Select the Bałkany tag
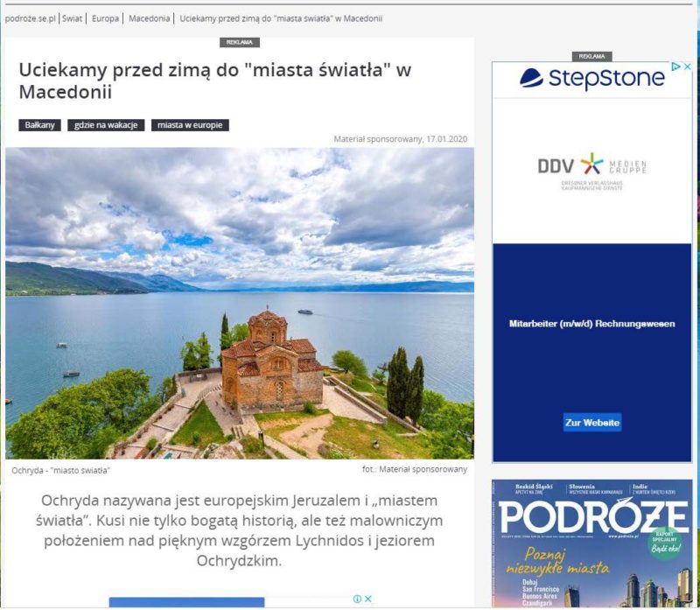The height and width of the screenshot is (610, 700). click(x=39, y=125)
